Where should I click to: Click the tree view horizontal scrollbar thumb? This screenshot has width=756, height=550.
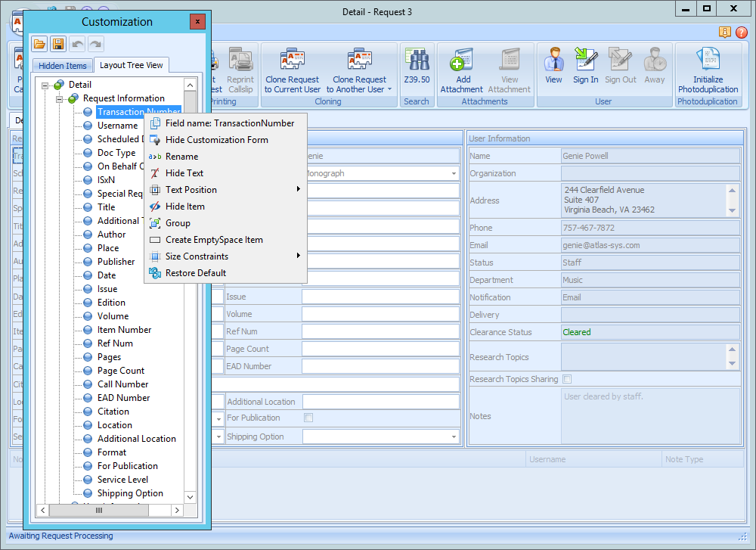98,511
